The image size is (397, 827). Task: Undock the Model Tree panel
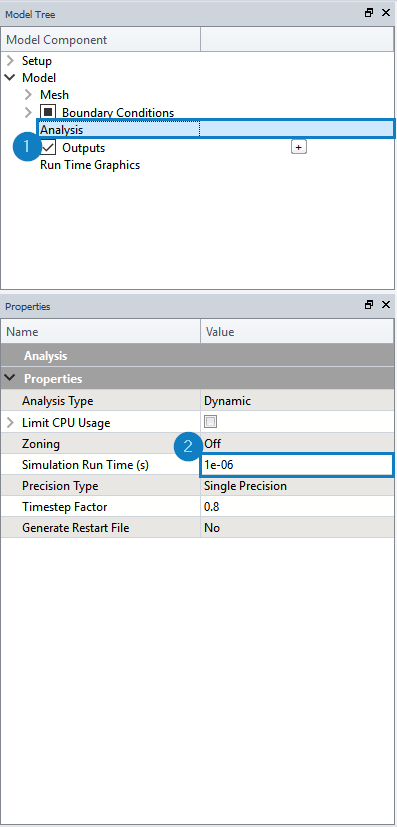369,13
